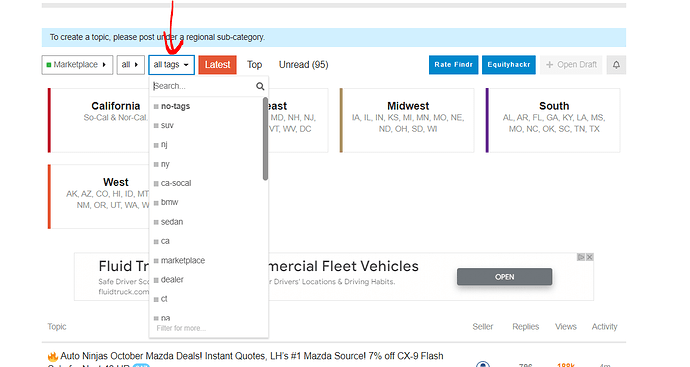
Task: Open the Unread (95) tab
Action: [303, 65]
